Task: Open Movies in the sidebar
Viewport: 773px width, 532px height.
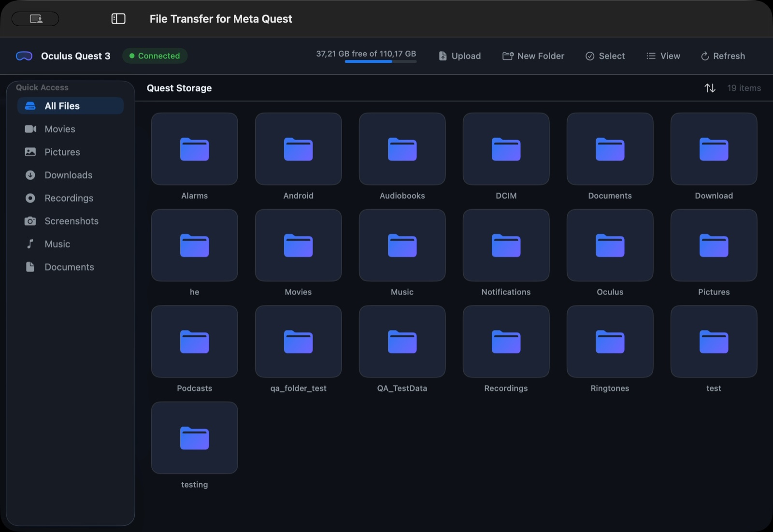Action: [71, 129]
